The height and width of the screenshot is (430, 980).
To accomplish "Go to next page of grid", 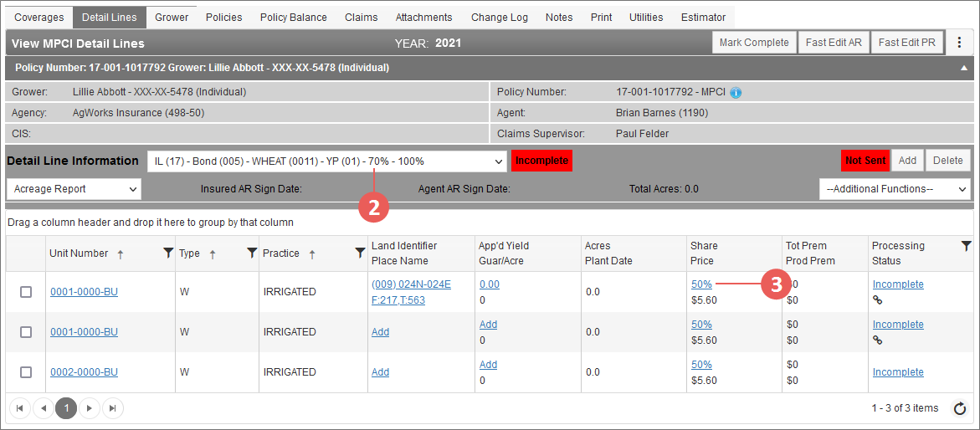I will click(90, 408).
